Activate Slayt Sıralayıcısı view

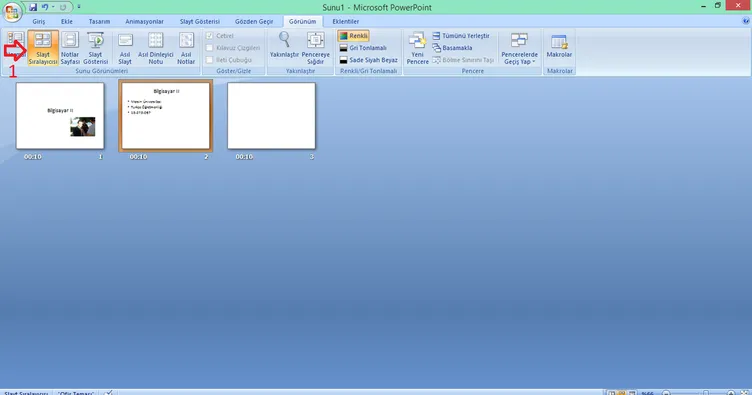43,48
